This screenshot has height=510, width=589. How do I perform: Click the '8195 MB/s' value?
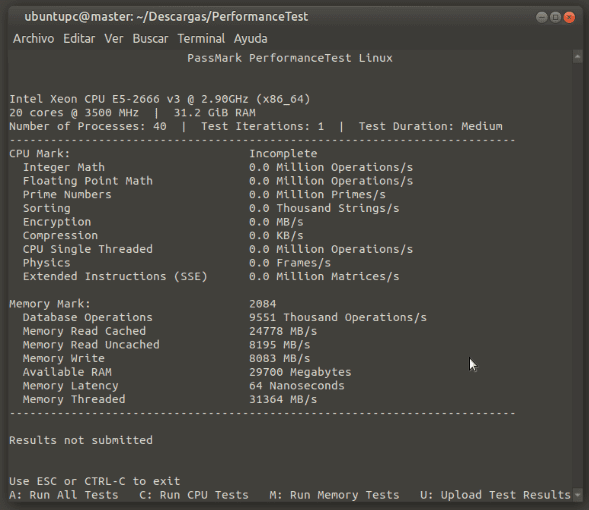tap(280, 345)
